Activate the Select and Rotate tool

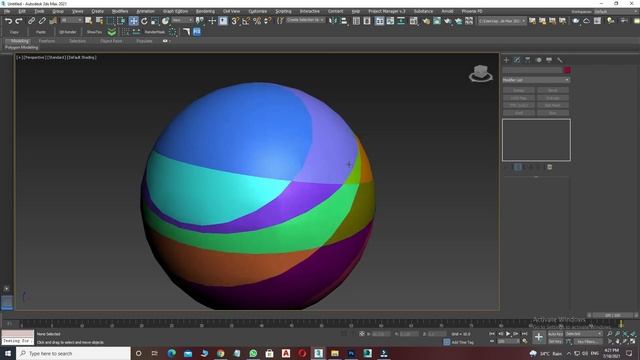[144, 21]
